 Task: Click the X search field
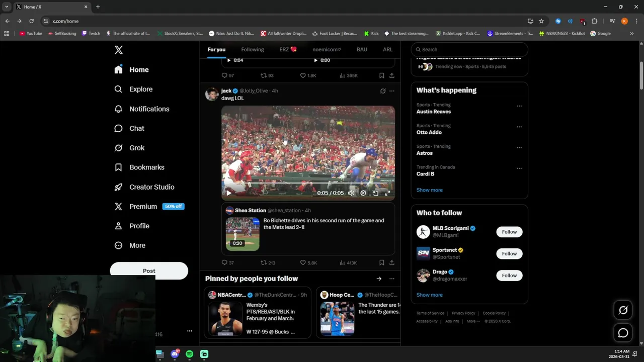click(469, 49)
